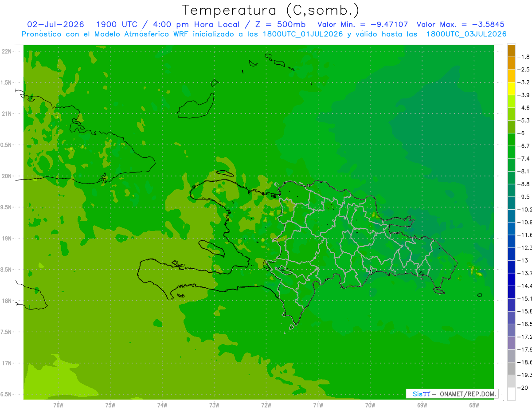Image resolution: width=532 pixels, height=411 pixels.
Task: Click the latitude label "19N"
Action: click(7, 239)
